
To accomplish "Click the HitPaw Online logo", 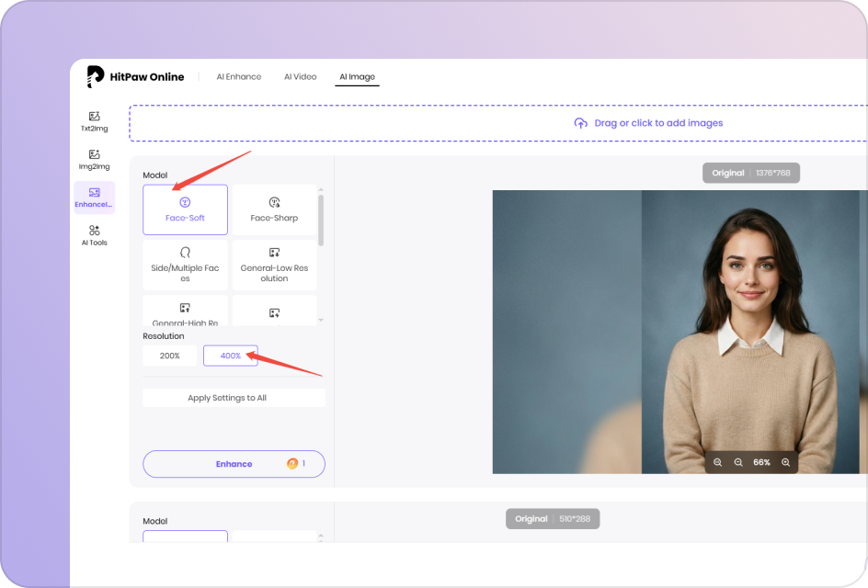I will click(135, 77).
